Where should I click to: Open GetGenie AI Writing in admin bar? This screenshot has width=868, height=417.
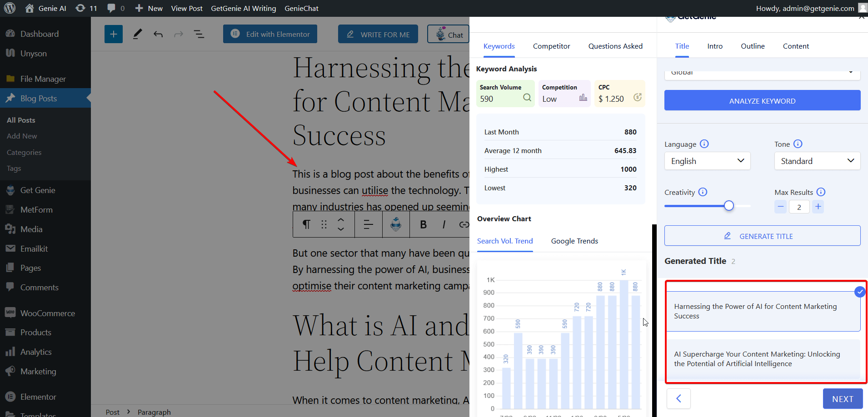tap(244, 8)
